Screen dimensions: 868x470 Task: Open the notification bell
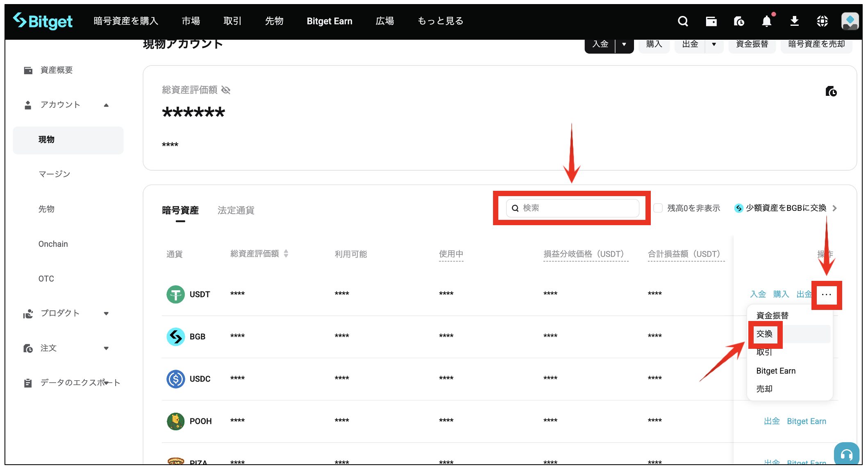766,21
